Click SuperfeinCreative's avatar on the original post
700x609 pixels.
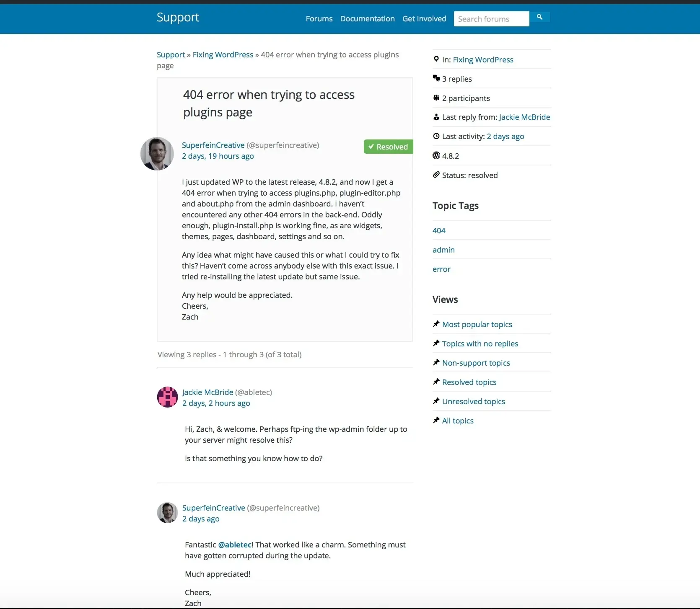[157, 154]
